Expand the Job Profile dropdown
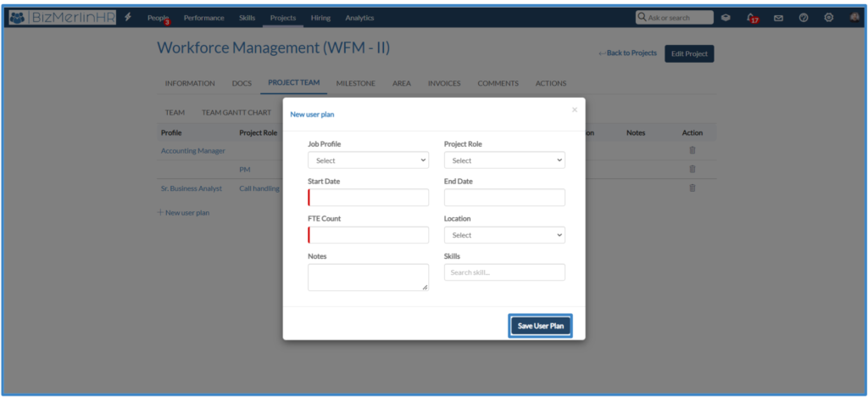This screenshot has width=868, height=398. point(368,160)
